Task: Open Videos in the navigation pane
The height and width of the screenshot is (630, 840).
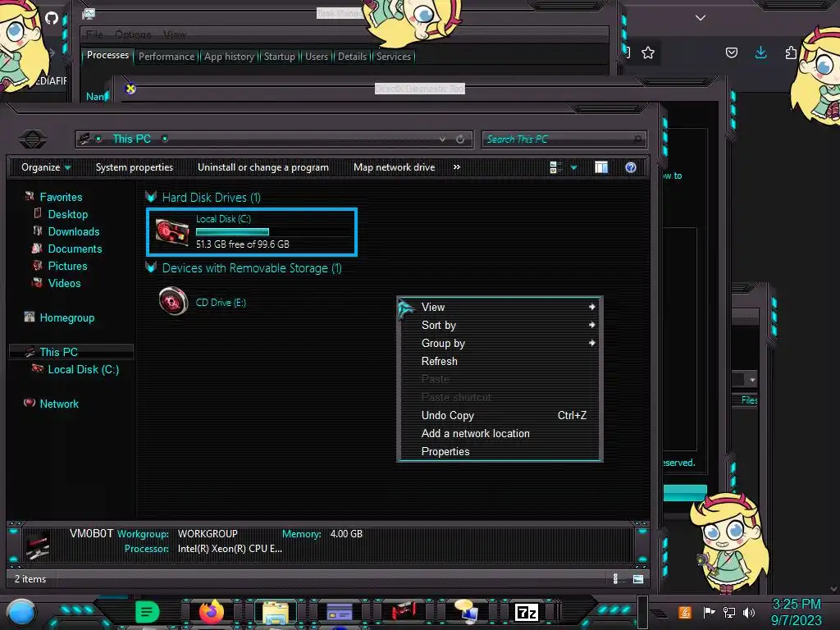Action: click(x=64, y=283)
